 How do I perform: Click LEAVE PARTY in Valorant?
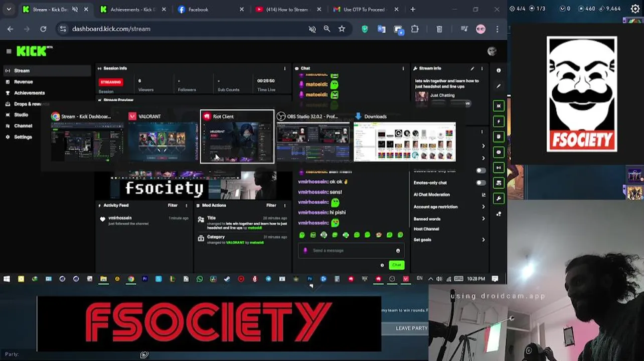point(412,328)
